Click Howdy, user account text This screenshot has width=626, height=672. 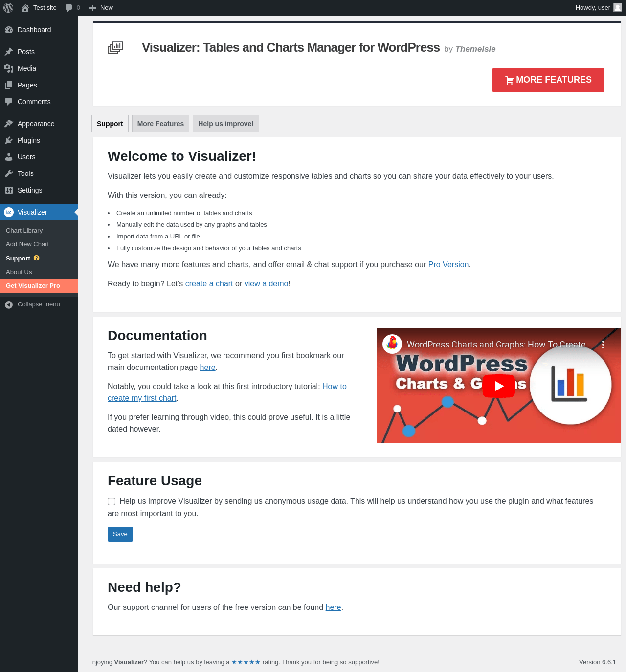[x=593, y=8]
